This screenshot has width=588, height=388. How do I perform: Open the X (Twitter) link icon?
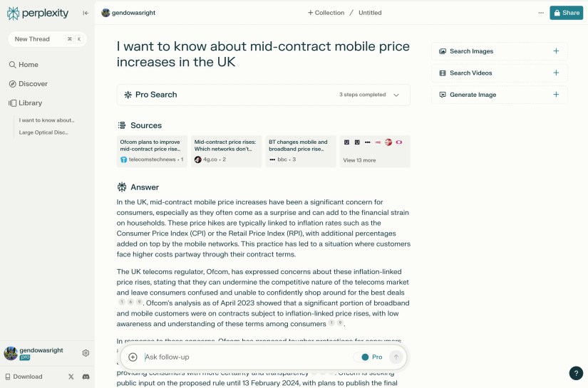(71, 377)
